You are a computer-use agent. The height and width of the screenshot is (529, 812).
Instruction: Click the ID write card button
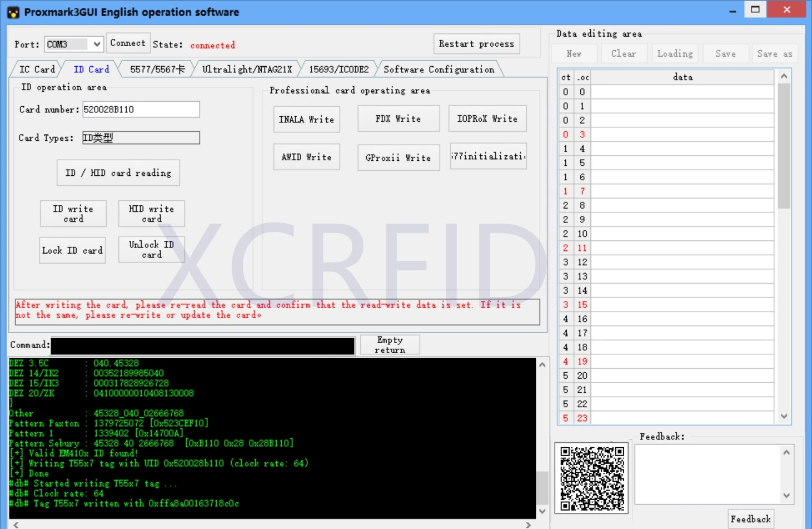click(x=73, y=214)
